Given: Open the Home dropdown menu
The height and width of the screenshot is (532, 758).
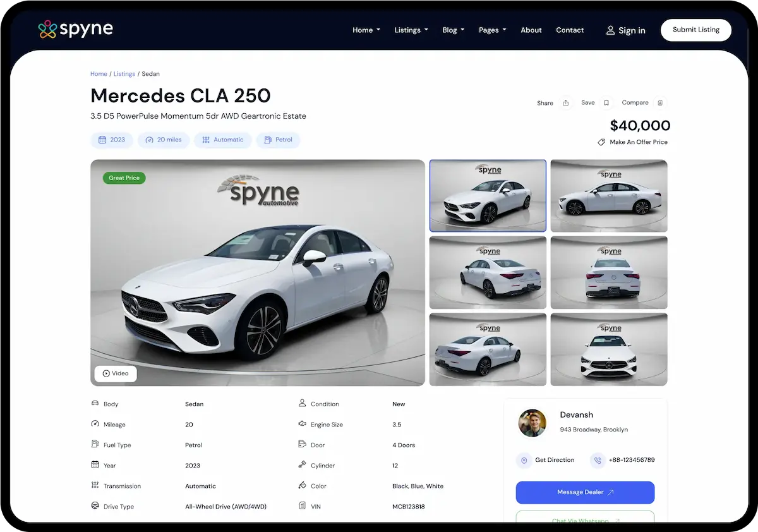Looking at the screenshot, I should pyautogui.click(x=366, y=30).
